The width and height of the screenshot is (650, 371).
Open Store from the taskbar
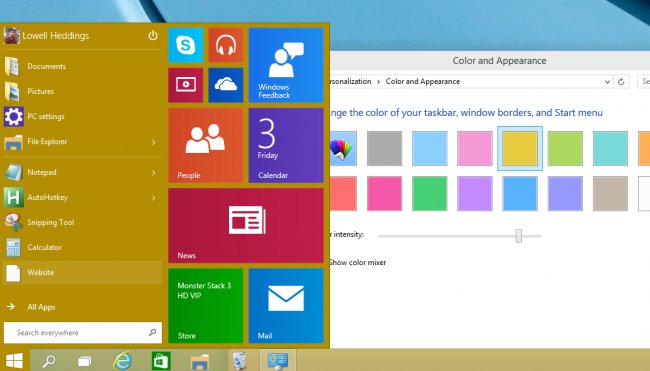click(x=161, y=361)
